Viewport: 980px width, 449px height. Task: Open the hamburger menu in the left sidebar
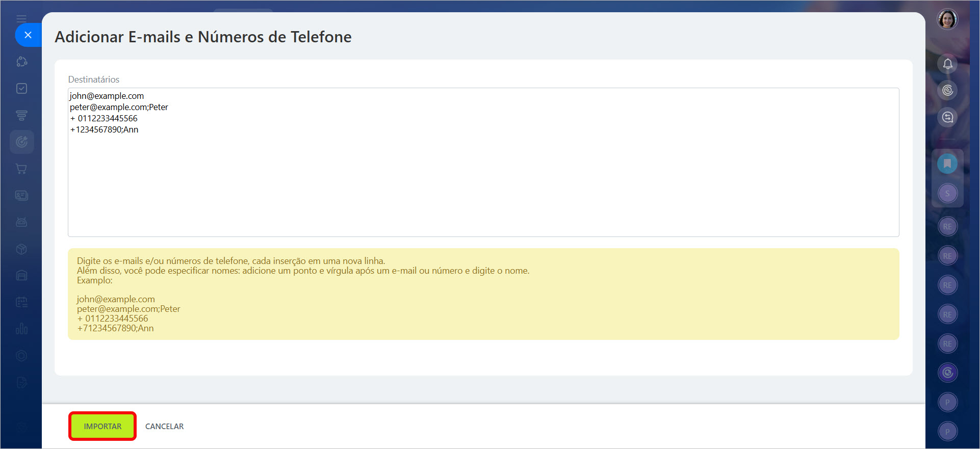tap(21, 19)
